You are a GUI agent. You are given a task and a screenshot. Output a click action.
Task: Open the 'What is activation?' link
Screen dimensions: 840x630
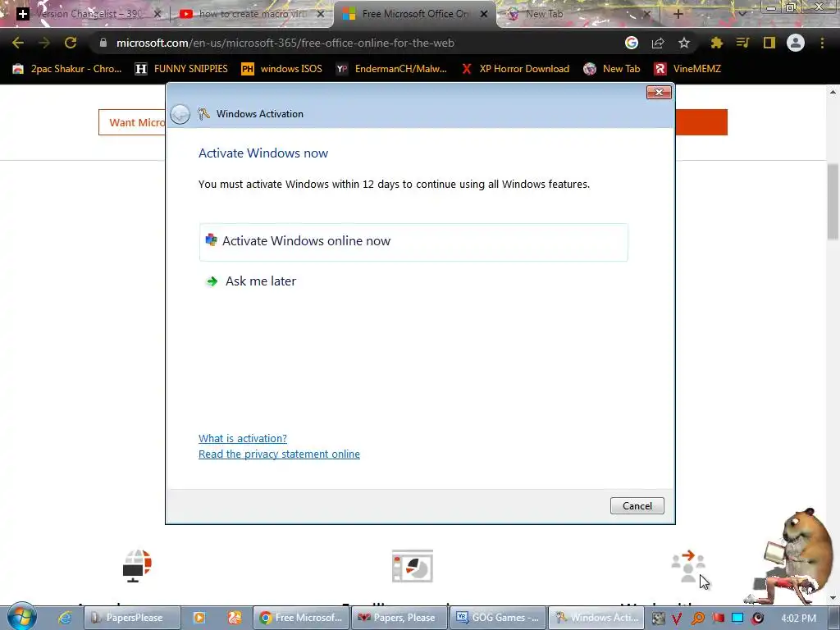[x=243, y=438]
